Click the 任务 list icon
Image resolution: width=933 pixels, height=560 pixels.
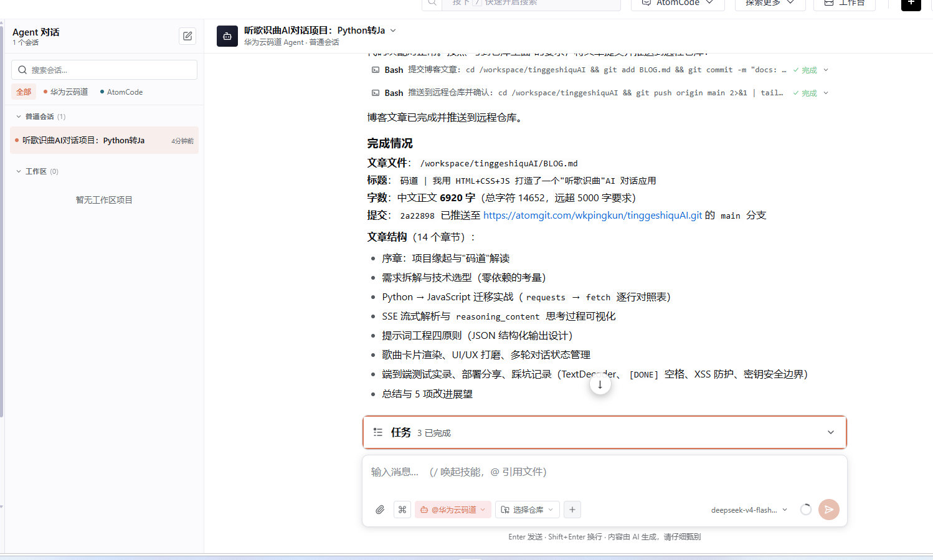[378, 432]
